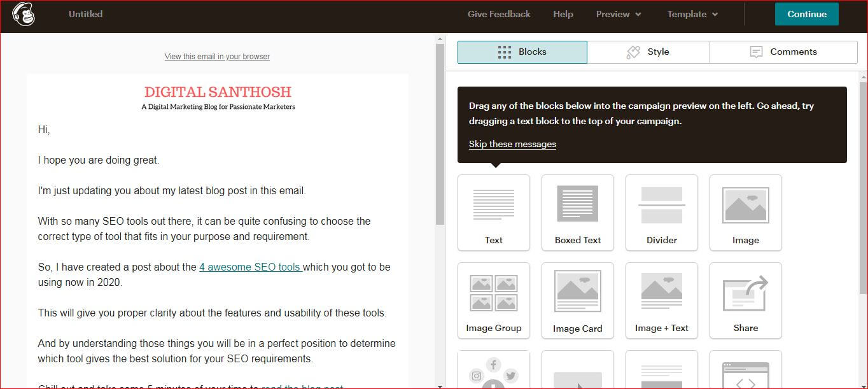Screen dimensions: 868x389
Task: Expand the Template dropdown menu
Action: [x=693, y=14]
